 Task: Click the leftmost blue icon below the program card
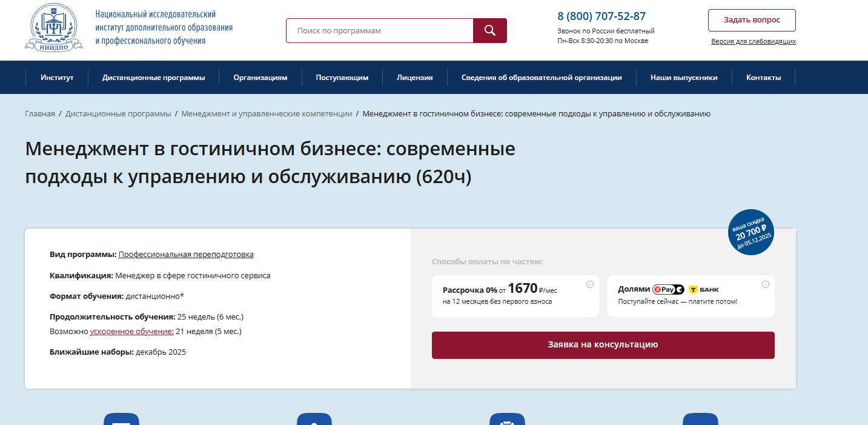click(121, 420)
